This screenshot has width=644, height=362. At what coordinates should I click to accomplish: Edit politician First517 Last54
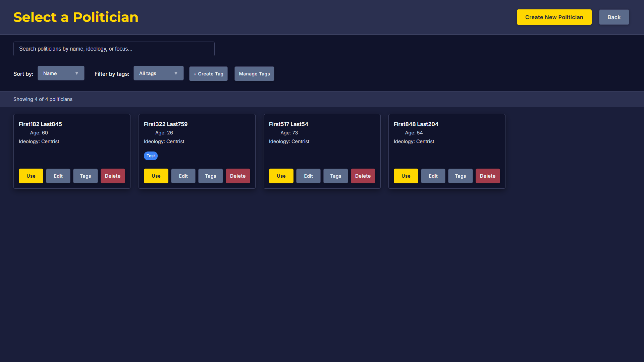click(308, 176)
